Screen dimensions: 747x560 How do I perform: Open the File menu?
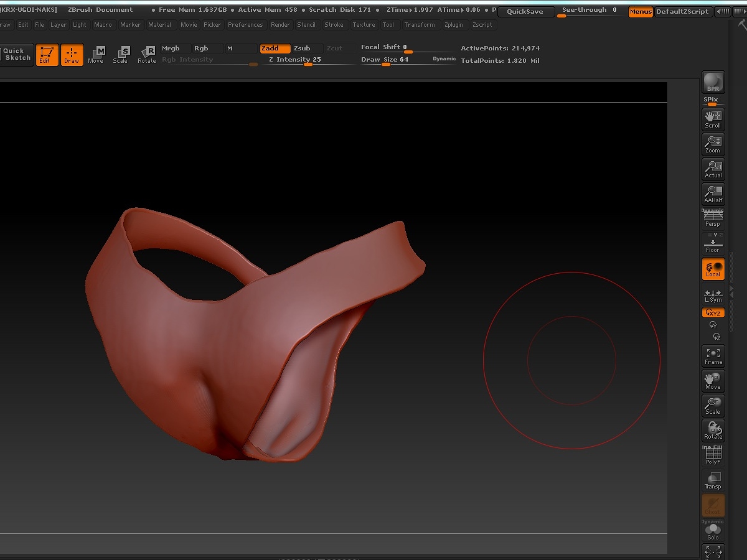point(39,25)
